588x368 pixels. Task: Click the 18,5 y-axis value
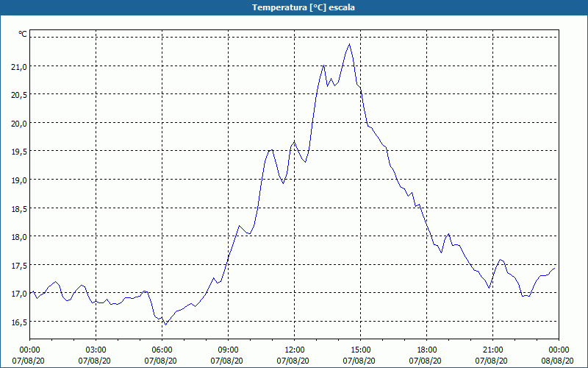tap(19, 209)
